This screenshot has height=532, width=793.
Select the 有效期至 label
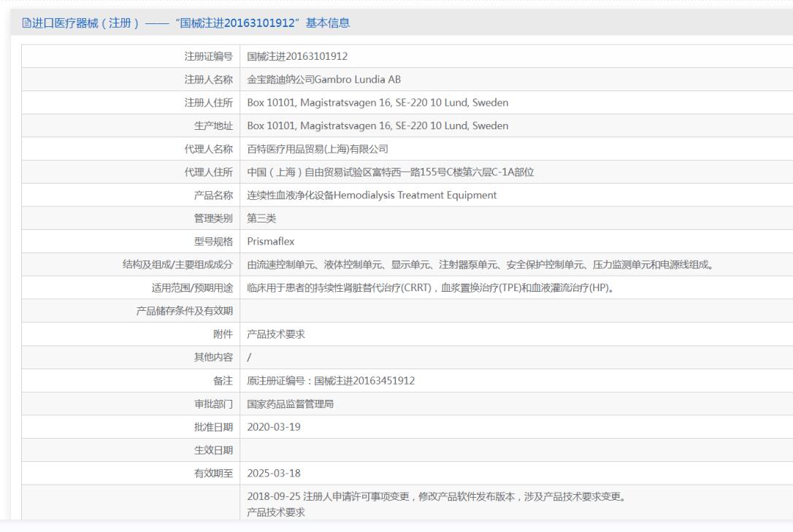213,473
